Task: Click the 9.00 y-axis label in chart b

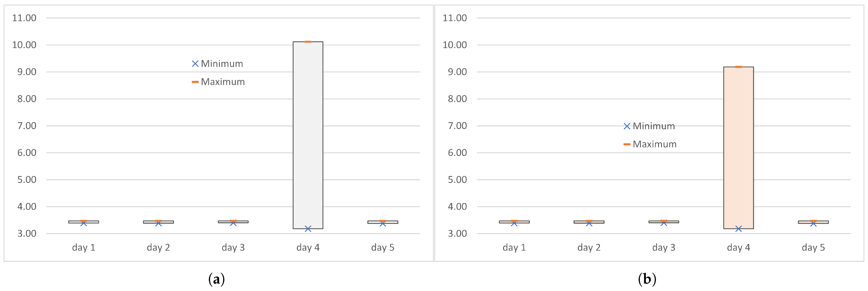Action: pyautogui.click(x=457, y=72)
